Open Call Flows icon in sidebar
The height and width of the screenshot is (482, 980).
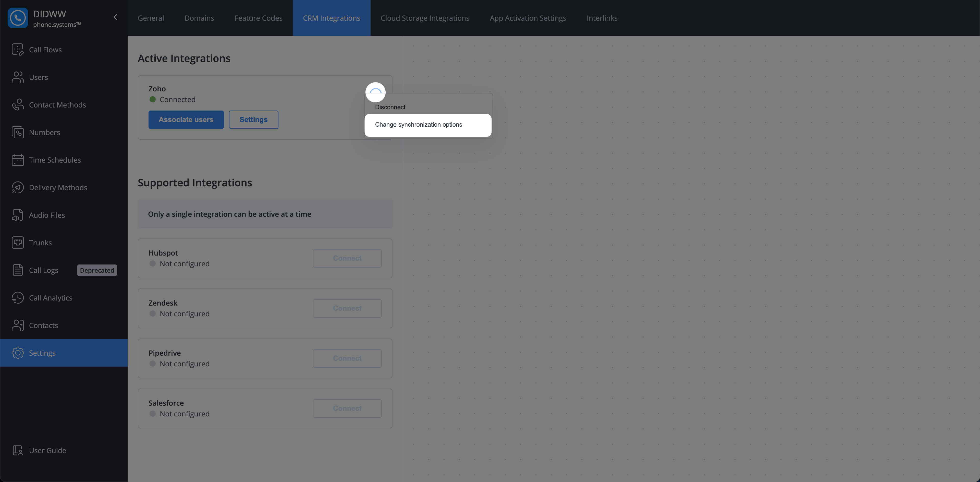[18, 50]
